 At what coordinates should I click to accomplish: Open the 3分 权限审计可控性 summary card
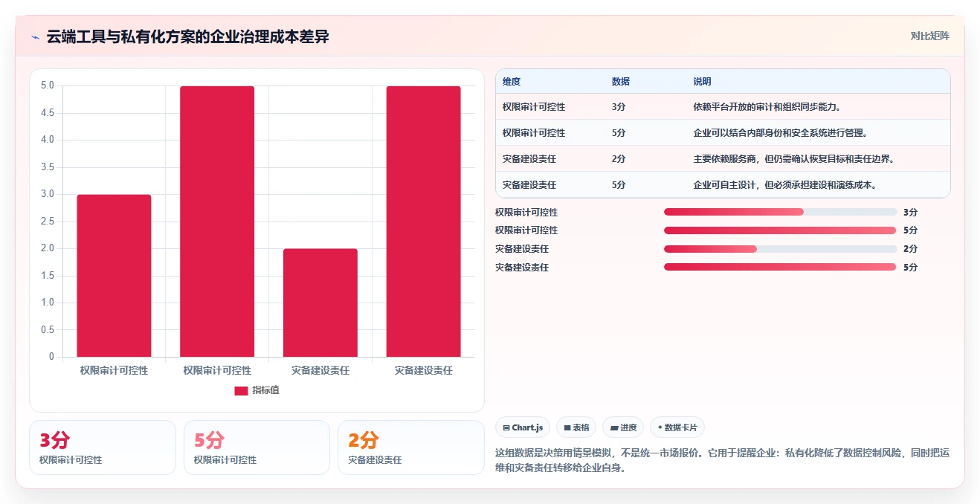[x=103, y=448]
